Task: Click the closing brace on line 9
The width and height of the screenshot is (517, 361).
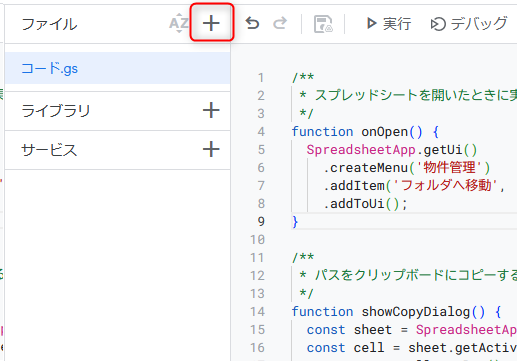Action: 295,222
